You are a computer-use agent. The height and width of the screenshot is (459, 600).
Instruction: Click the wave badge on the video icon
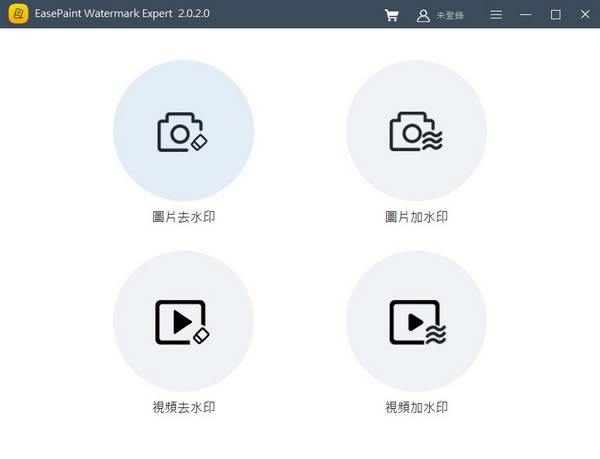click(433, 334)
